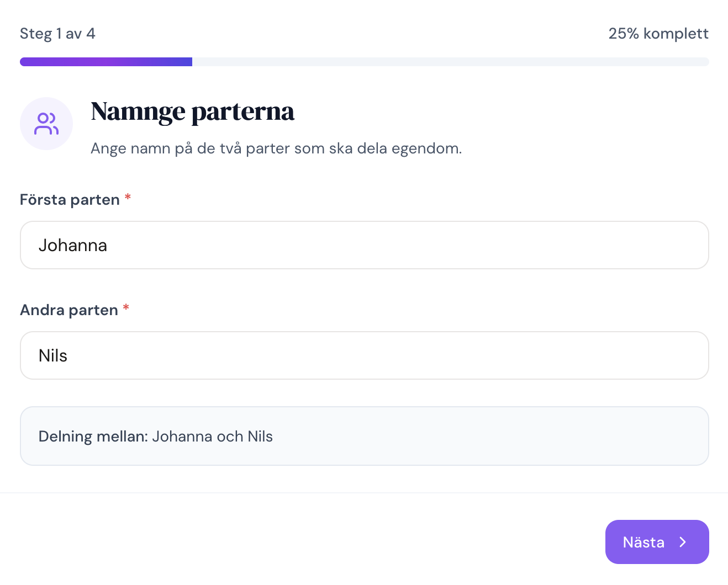Screen dimensions: 728x585
Task: Click the red asterisk next to Andra parten
Action: 125,307
